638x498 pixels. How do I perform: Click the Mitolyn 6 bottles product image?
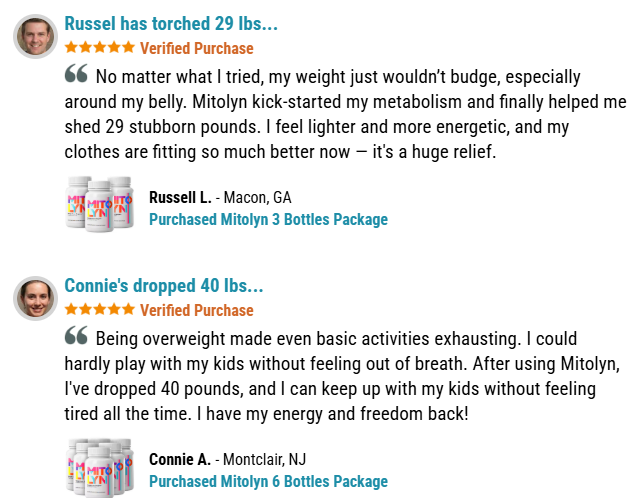click(99, 467)
